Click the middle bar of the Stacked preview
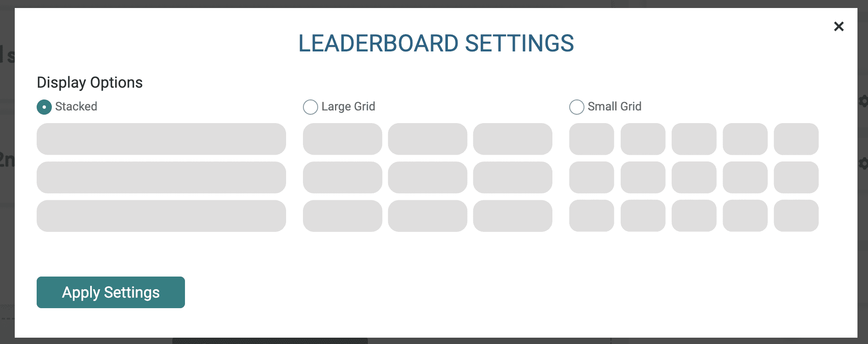 pos(161,177)
